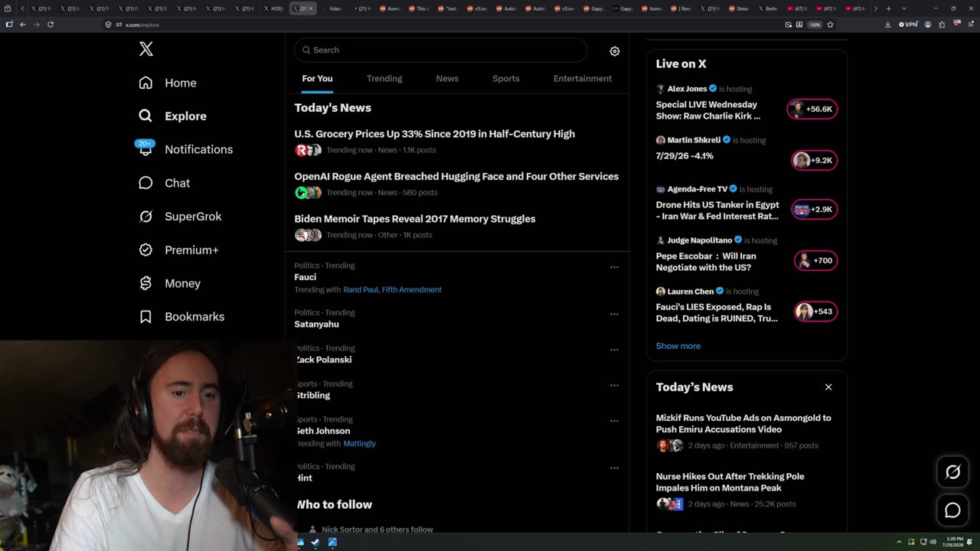980x551 pixels.
Task: Switch to the Trending tab
Action: 384,79
